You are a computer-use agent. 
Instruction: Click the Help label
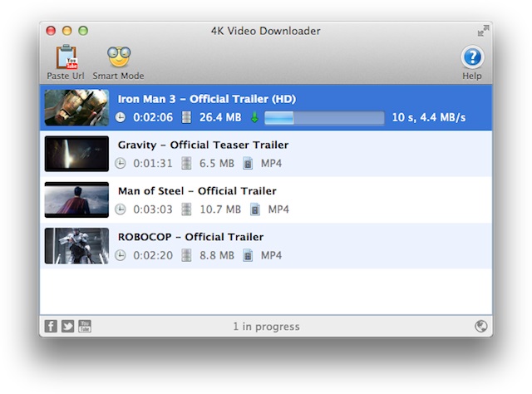point(472,76)
